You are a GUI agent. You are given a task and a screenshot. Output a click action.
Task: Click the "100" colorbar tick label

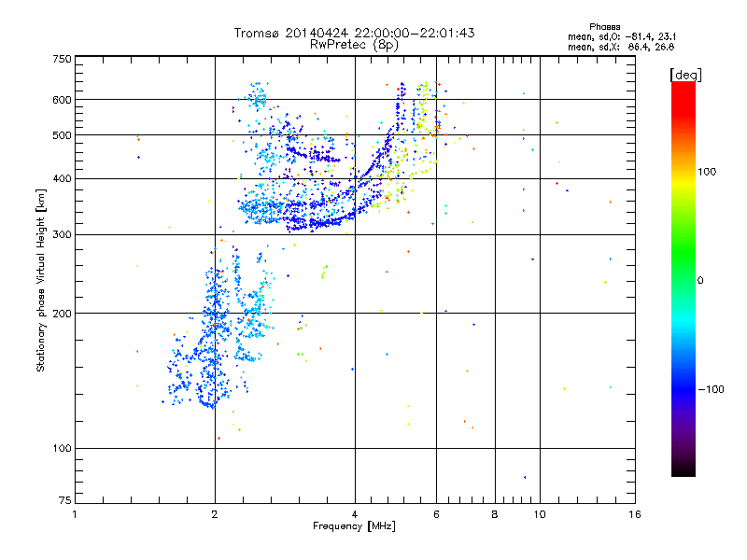[707, 172]
